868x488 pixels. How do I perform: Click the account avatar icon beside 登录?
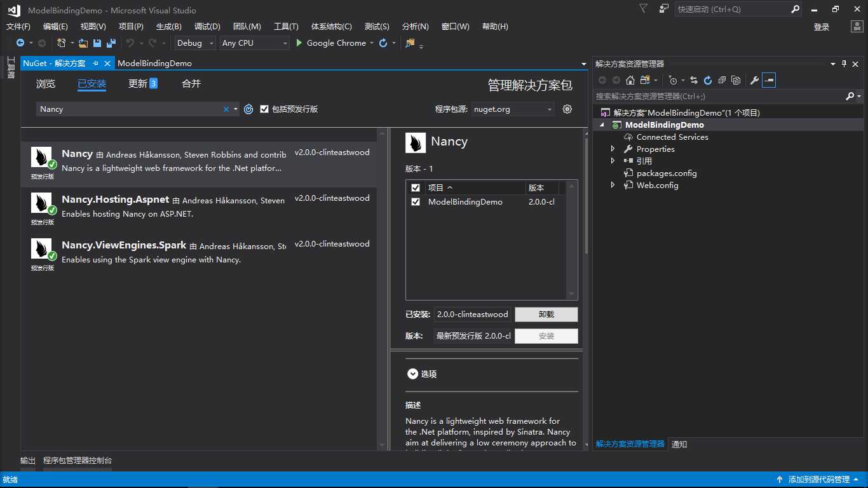click(857, 27)
